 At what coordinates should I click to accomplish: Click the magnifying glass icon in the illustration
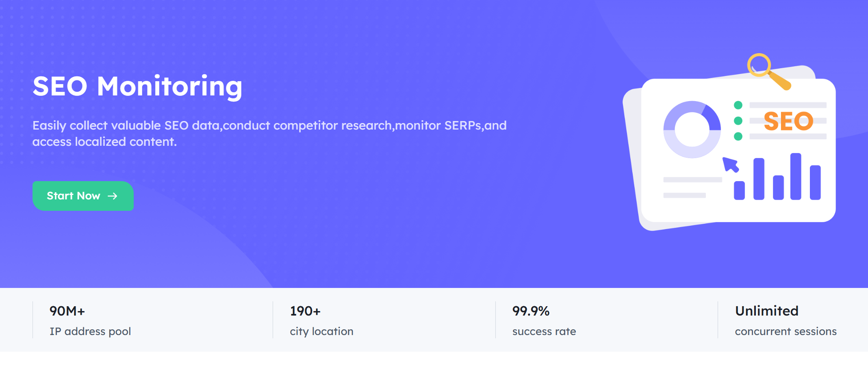(769, 71)
